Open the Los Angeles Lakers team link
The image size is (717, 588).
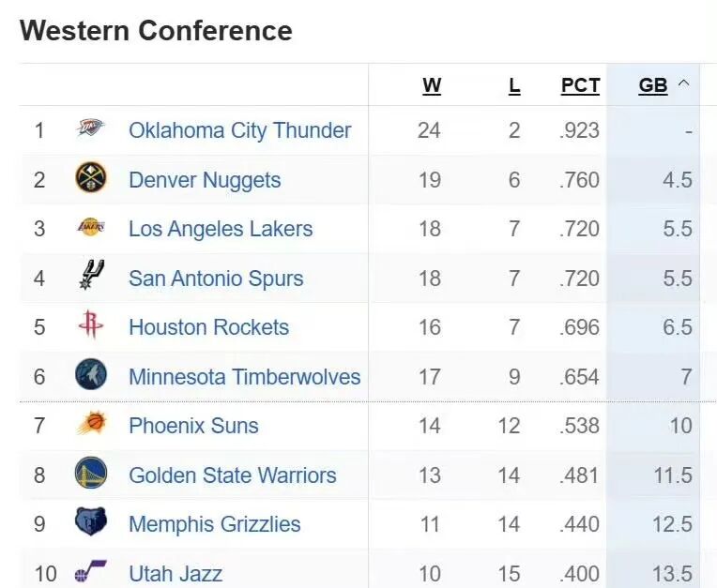[221, 229]
